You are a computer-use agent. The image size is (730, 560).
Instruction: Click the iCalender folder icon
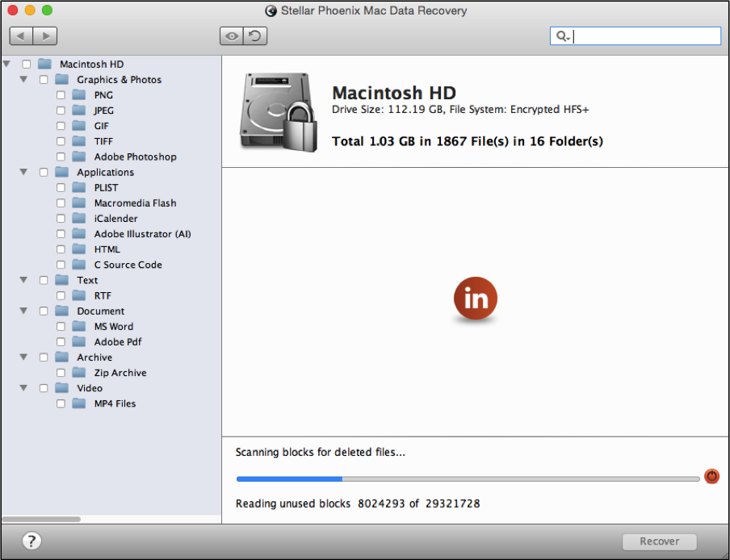click(79, 218)
